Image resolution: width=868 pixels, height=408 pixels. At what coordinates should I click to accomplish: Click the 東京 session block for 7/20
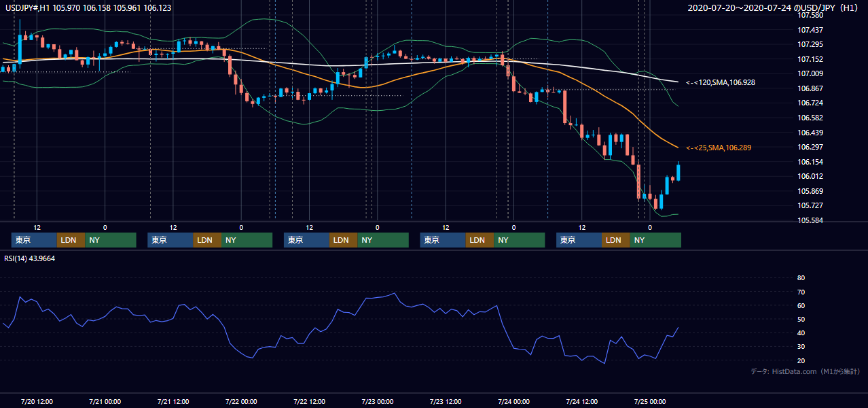pyautogui.click(x=34, y=240)
